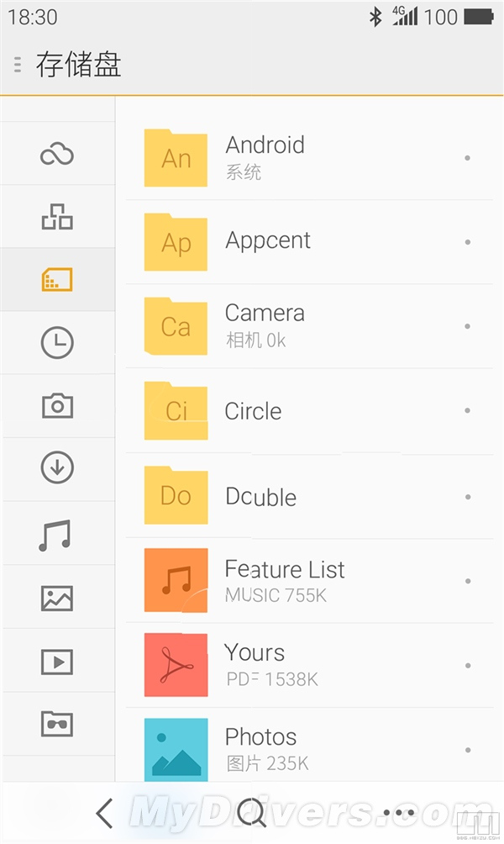Open the camera category in sidebar

(x=57, y=406)
